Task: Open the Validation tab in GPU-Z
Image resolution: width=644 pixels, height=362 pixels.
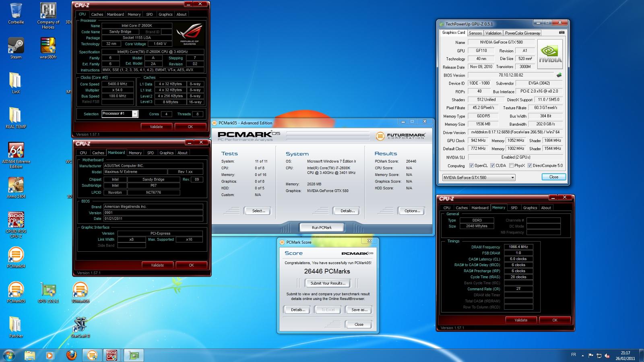Action: click(x=493, y=33)
